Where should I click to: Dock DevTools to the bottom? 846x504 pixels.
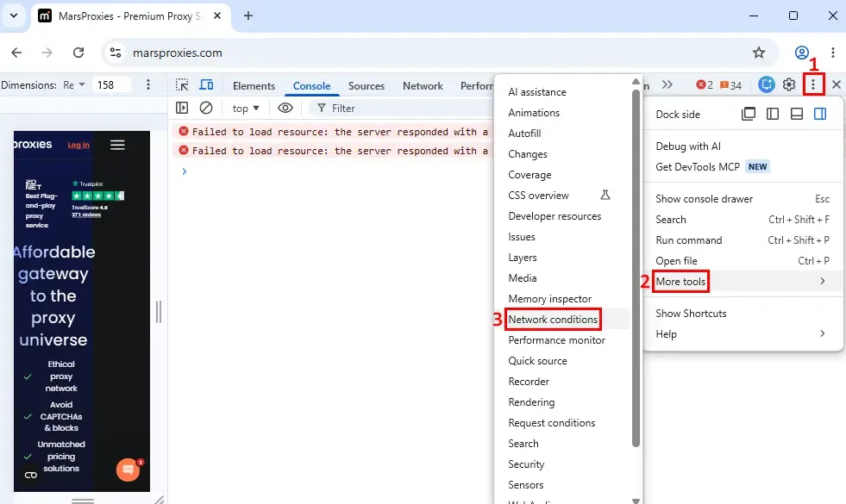click(x=796, y=114)
